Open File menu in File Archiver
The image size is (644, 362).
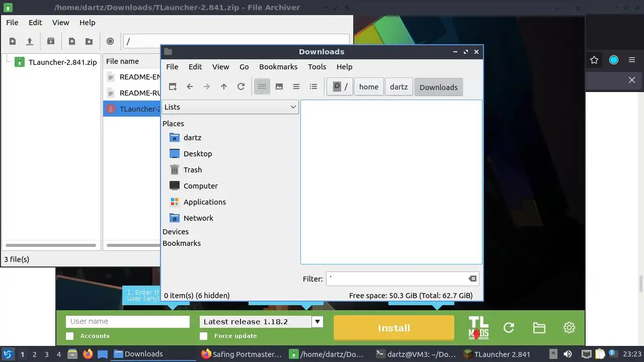pyautogui.click(x=12, y=23)
